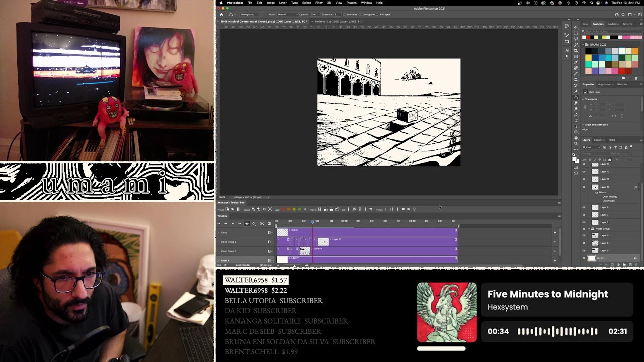Mute timeline audio playback
644x362 pixels.
[x=247, y=223]
